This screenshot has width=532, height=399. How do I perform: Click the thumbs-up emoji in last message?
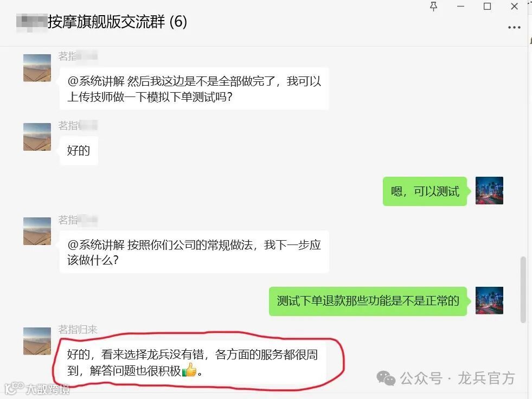coord(189,370)
